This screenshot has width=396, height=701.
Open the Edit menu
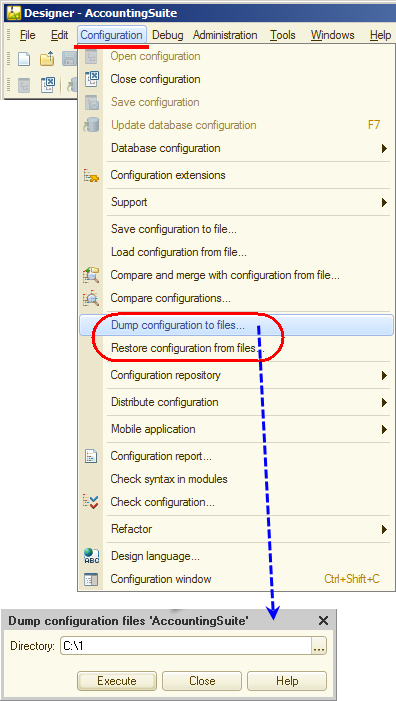(59, 35)
